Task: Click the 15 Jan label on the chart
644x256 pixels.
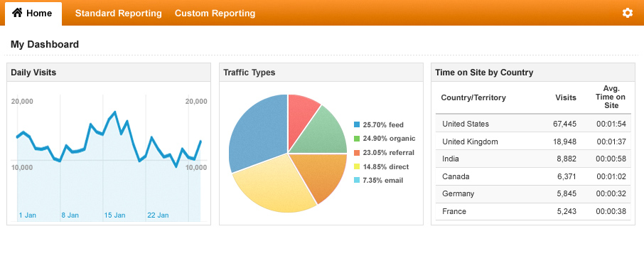Action: pos(114,215)
